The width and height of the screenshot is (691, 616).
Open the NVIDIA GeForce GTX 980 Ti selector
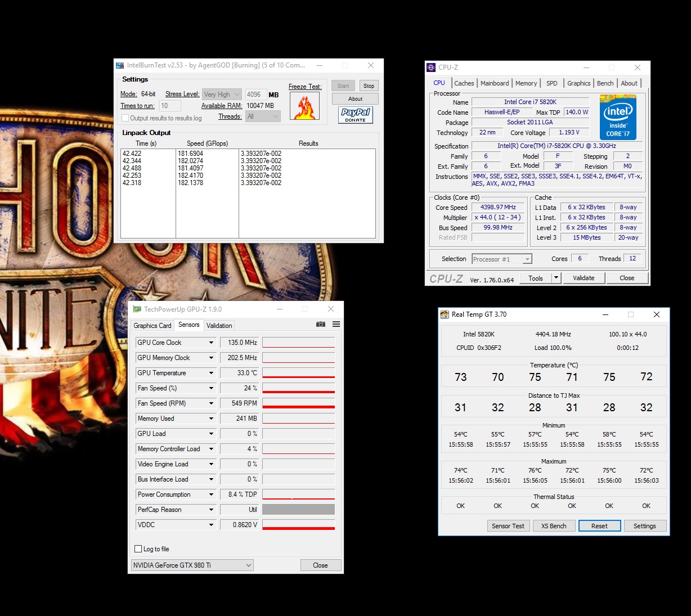[192, 565]
